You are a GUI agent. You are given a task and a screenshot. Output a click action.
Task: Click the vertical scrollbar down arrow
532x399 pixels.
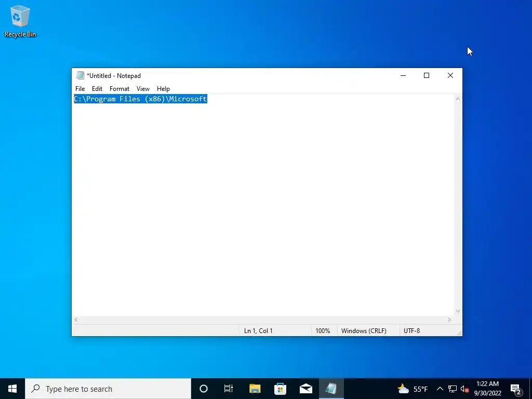(458, 311)
